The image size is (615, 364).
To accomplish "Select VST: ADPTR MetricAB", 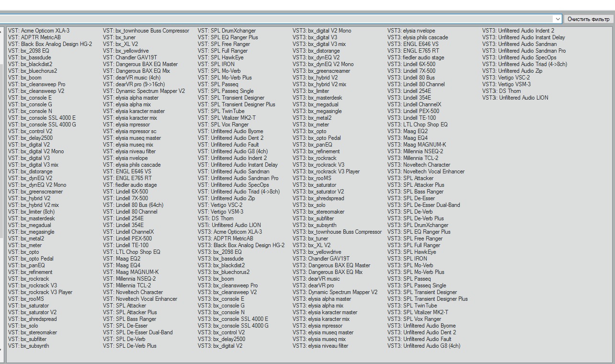I will (x=34, y=37).
